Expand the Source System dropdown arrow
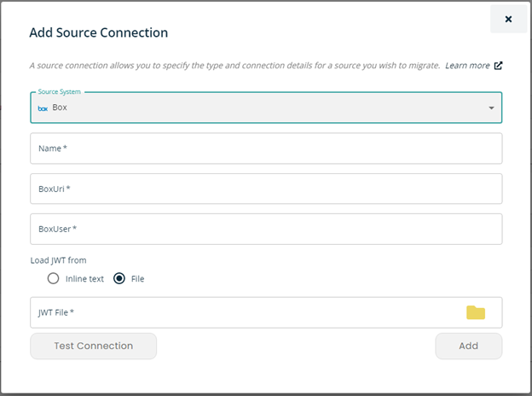The width and height of the screenshot is (532, 396). [491, 108]
